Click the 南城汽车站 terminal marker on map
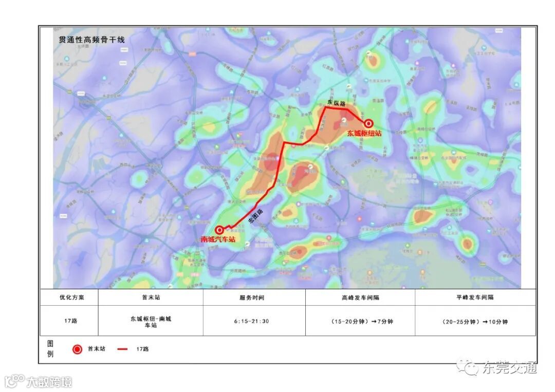Image resolution: width=555 pixels, height=392 pixels. (219, 230)
